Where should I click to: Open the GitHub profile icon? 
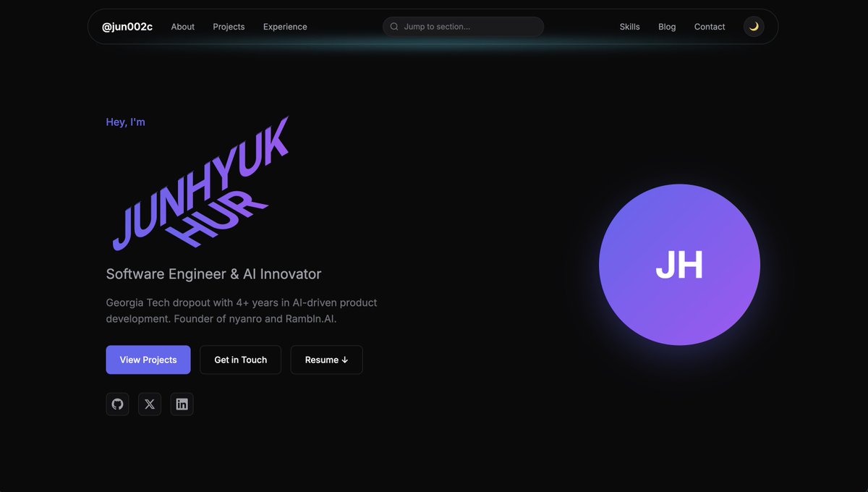pyautogui.click(x=117, y=404)
